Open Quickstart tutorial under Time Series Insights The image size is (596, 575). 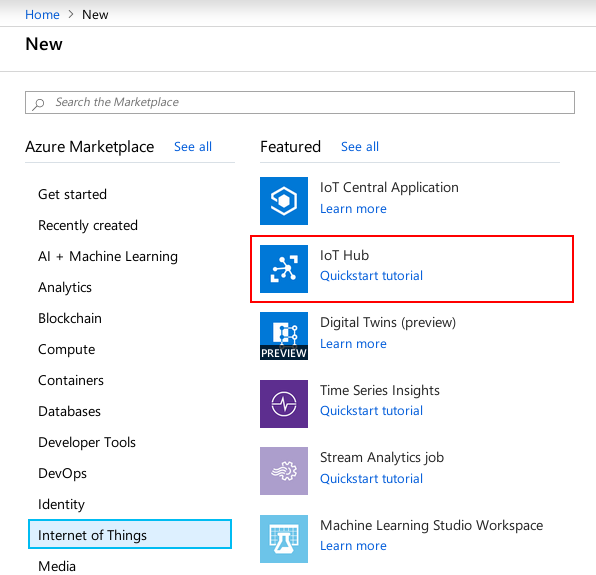pos(371,410)
